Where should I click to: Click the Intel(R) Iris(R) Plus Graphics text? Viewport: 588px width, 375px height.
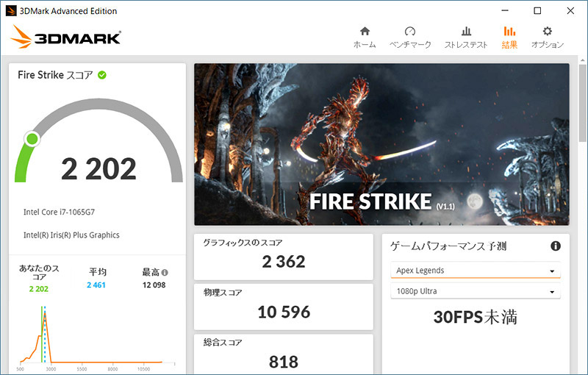tap(71, 235)
